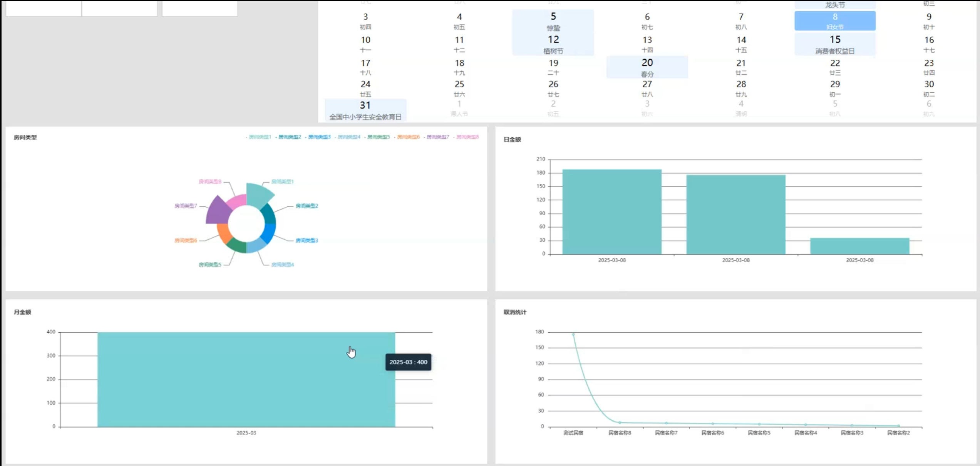Click 测试民宿 data point on line chart
The height and width of the screenshot is (466, 980).
pyautogui.click(x=573, y=334)
